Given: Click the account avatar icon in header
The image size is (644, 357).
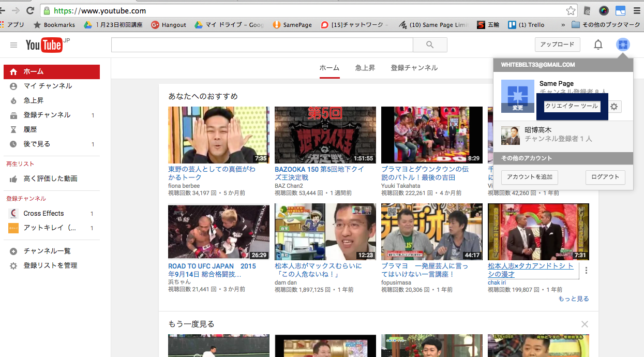Looking at the screenshot, I should point(623,44).
